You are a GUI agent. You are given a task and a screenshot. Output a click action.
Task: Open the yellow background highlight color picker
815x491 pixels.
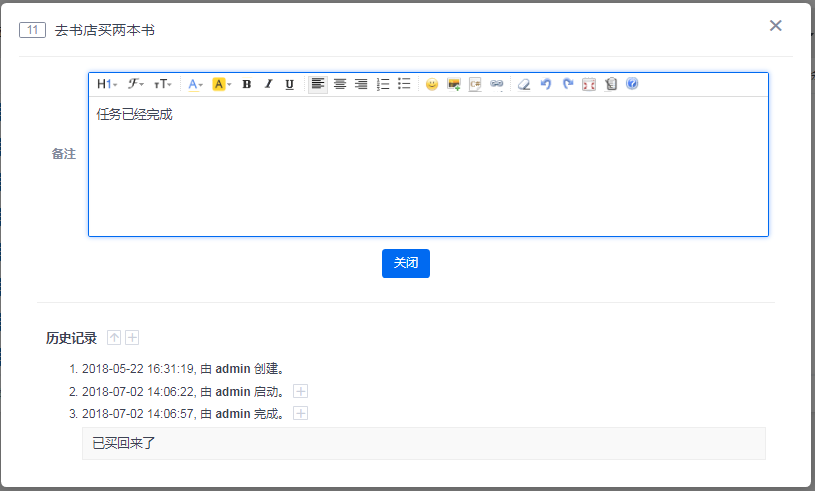[x=221, y=84]
